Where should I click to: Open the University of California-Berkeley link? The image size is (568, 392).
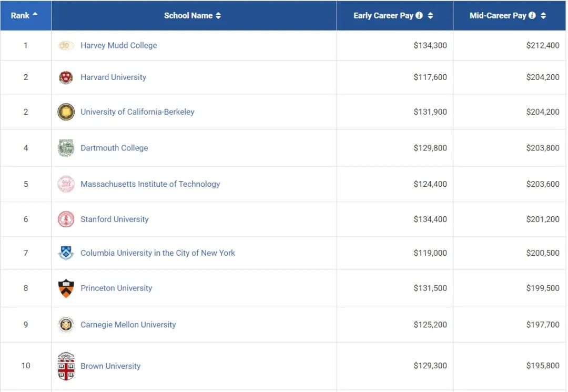[137, 112]
